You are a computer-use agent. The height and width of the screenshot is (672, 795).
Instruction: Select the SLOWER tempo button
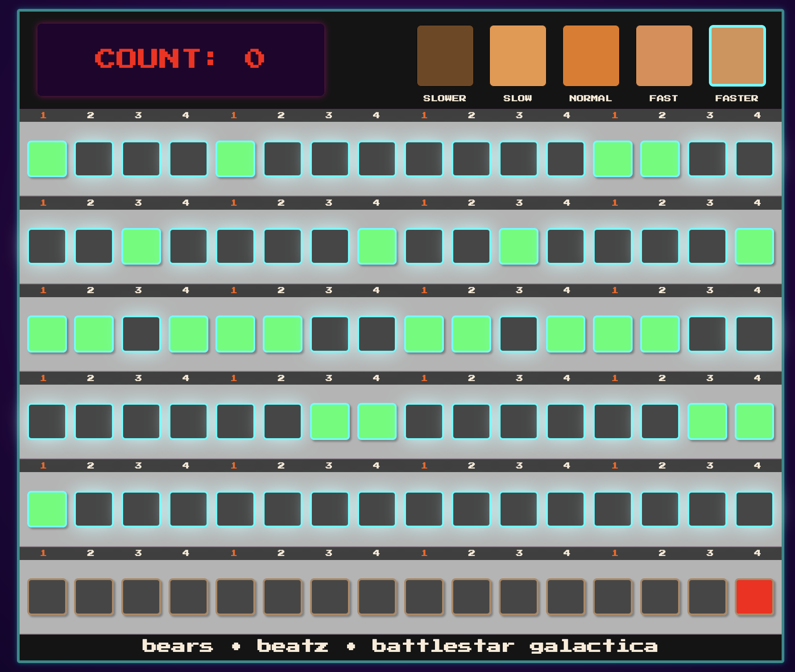[445, 56]
